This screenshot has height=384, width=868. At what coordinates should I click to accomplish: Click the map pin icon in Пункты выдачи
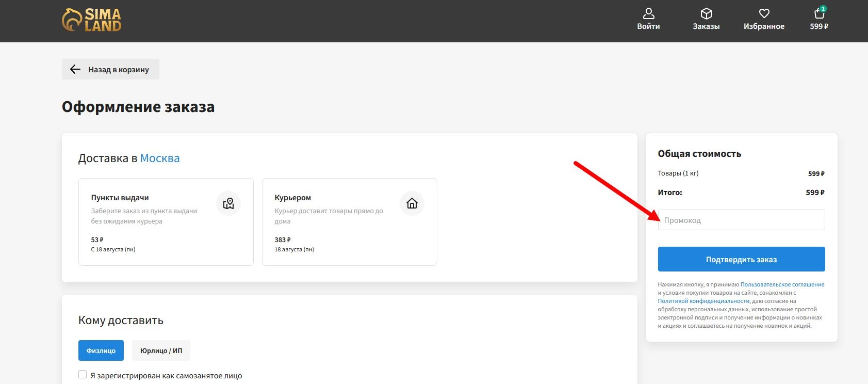tap(228, 203)
